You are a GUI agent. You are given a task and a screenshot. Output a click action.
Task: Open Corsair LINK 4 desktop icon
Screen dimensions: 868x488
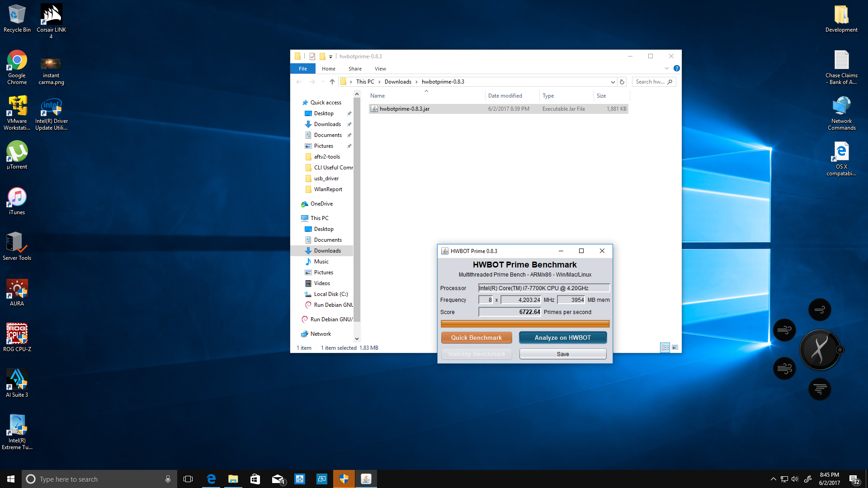pos(51,21)
